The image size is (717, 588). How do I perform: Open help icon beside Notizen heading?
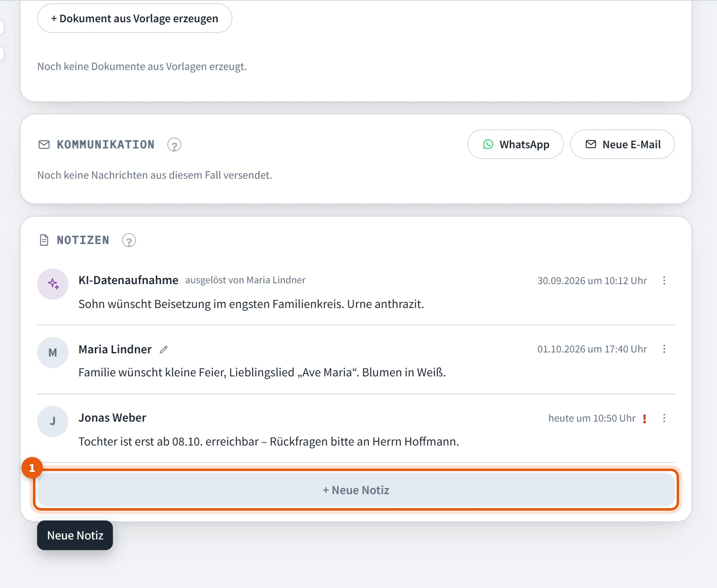point(129,240)
